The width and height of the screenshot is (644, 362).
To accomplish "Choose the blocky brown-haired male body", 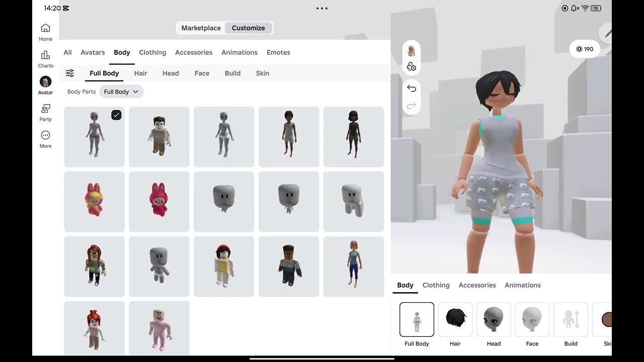I will point(159,137).
